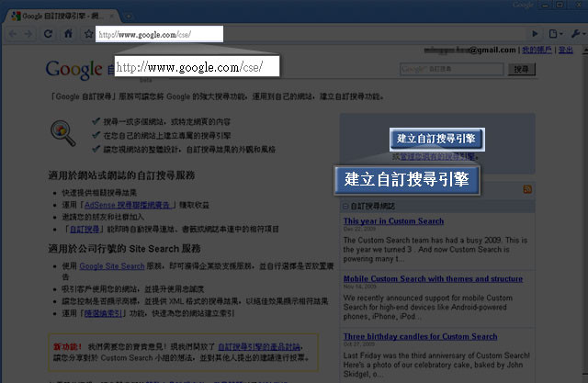Click the gmail.com account address text

click(469, 50)
